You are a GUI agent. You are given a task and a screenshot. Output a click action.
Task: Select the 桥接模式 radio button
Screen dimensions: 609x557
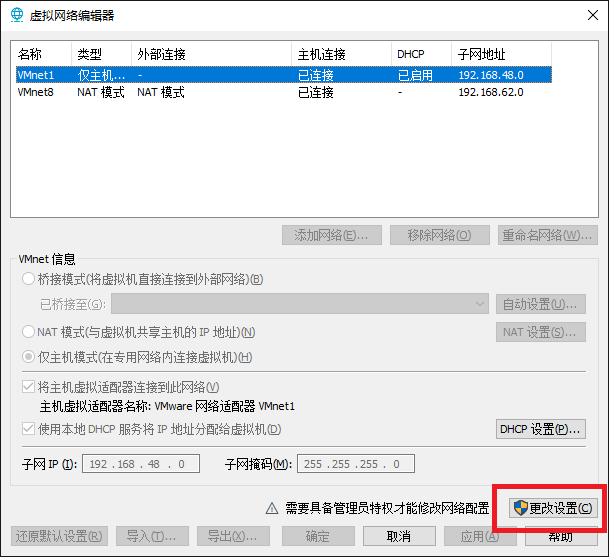point(28,279)
